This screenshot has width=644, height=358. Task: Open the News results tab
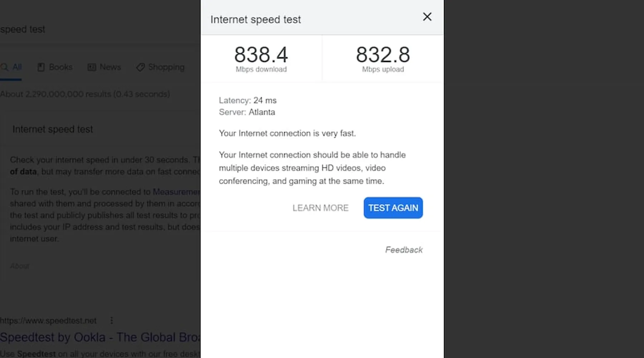pos(104,67)
